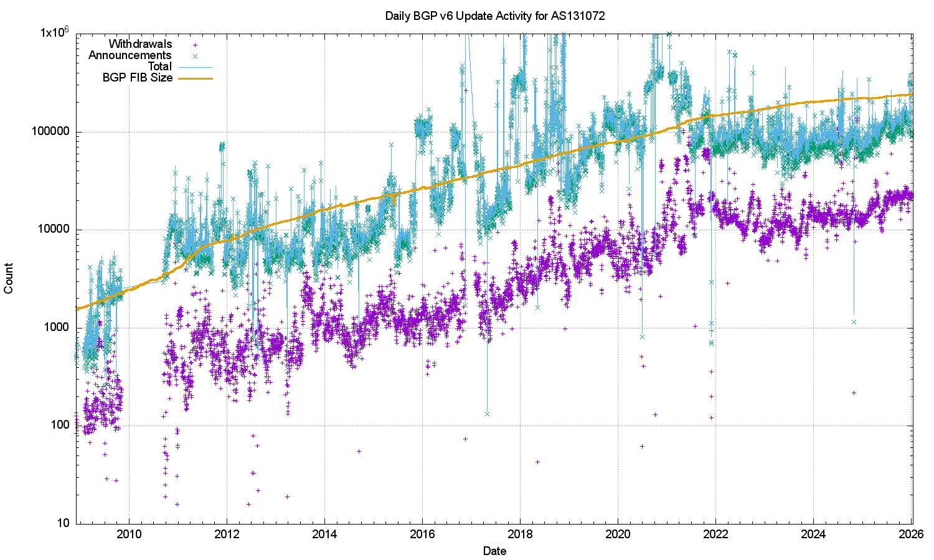
Task: Click the 2022 x-axis tick label
Action: click(x=715, y=534)
